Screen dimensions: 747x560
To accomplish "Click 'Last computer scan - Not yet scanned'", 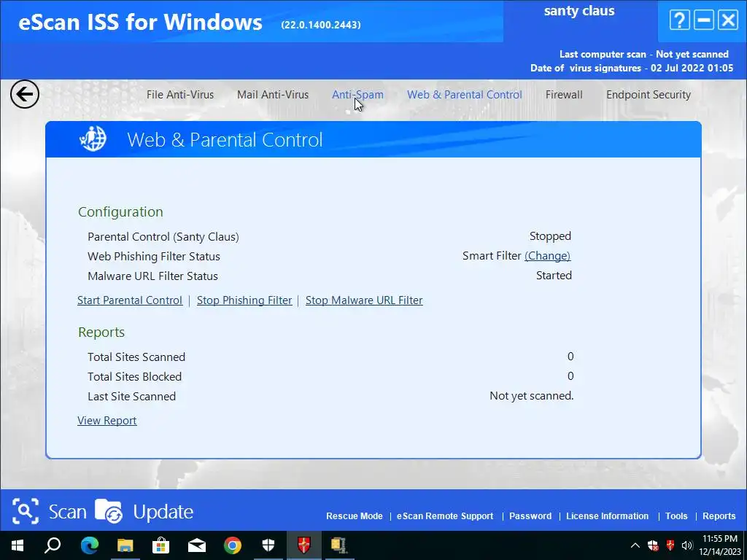I will [x=644, y=54].
